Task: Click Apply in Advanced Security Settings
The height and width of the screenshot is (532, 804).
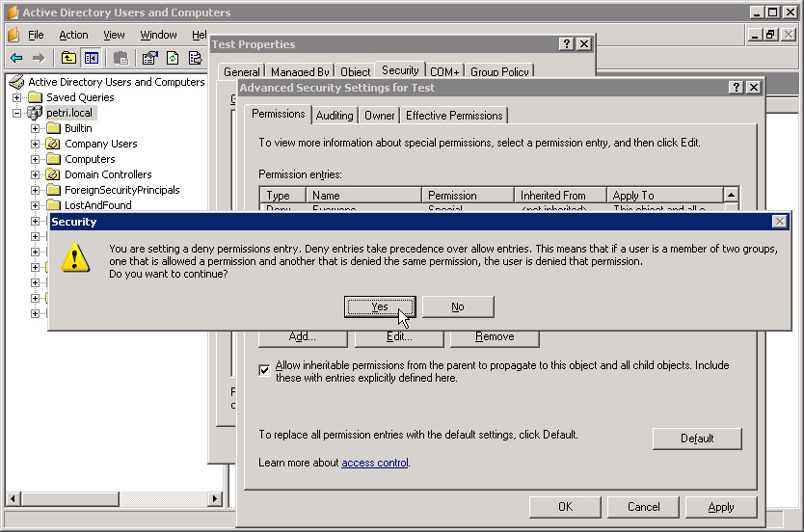Action: coord(721,507)
